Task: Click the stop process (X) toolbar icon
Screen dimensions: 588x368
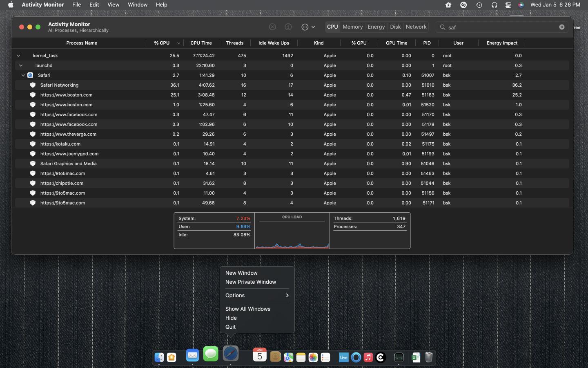Action: click(272, 27)
